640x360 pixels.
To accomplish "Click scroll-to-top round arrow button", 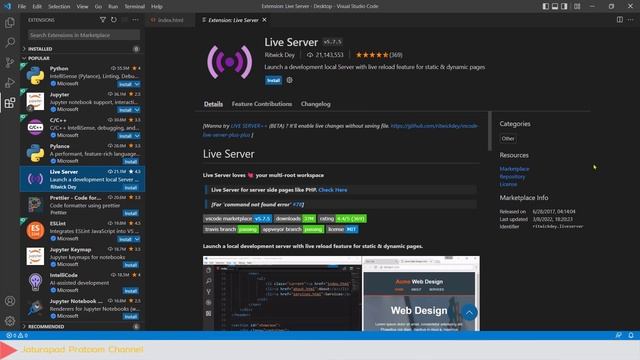I will 469,313.
